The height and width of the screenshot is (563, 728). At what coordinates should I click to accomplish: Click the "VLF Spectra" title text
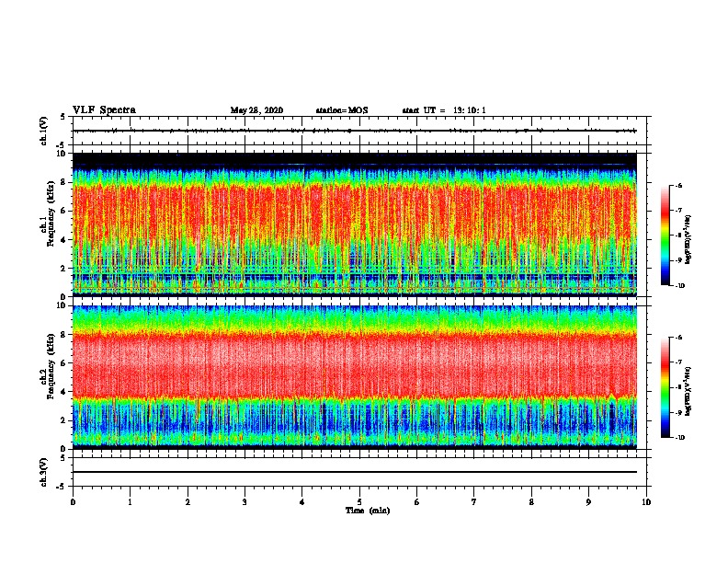[104, 110]
